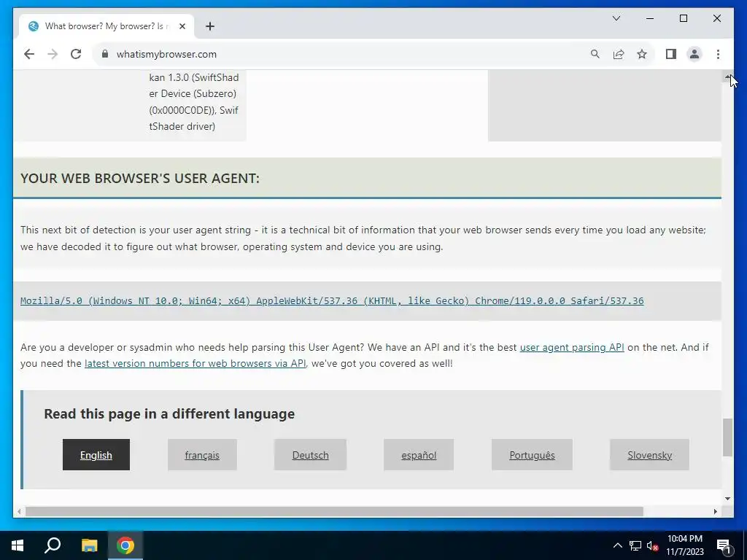Minimize the Chrome window

(x=649, y=18)
